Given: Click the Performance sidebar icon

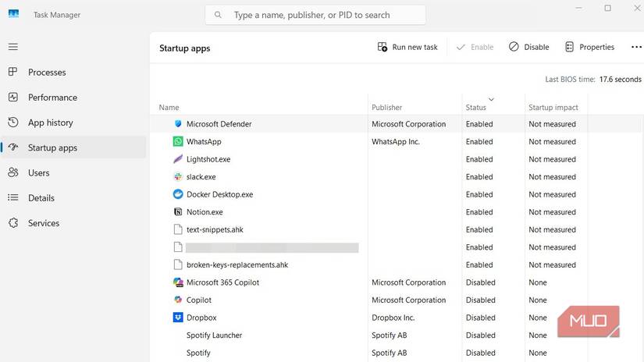Looking at the screenshot, I should pyautogui.click(x=13, y=98).
